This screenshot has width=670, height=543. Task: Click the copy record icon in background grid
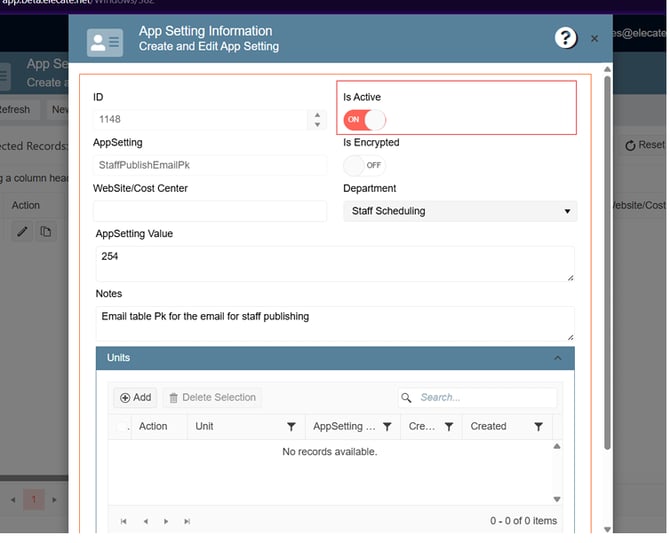46,232
